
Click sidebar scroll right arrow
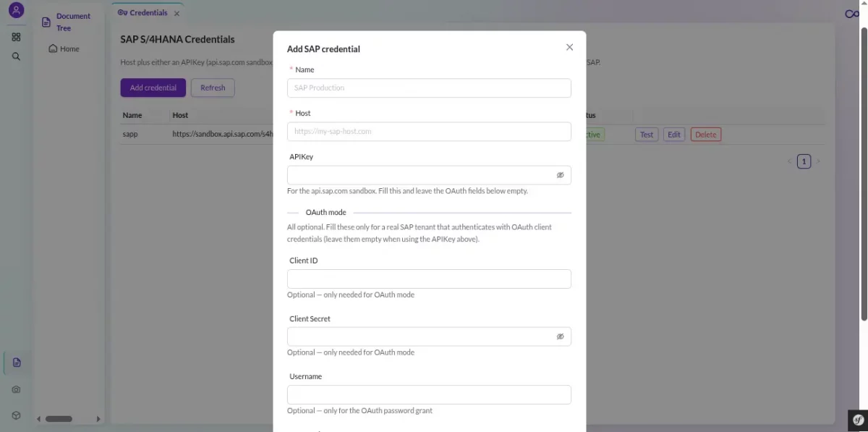[99, 418]
